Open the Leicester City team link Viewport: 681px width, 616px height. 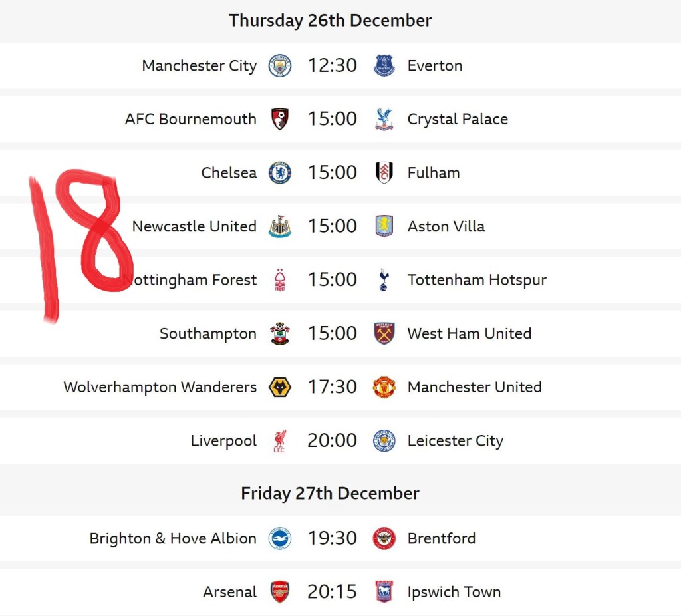coord(455,440)
